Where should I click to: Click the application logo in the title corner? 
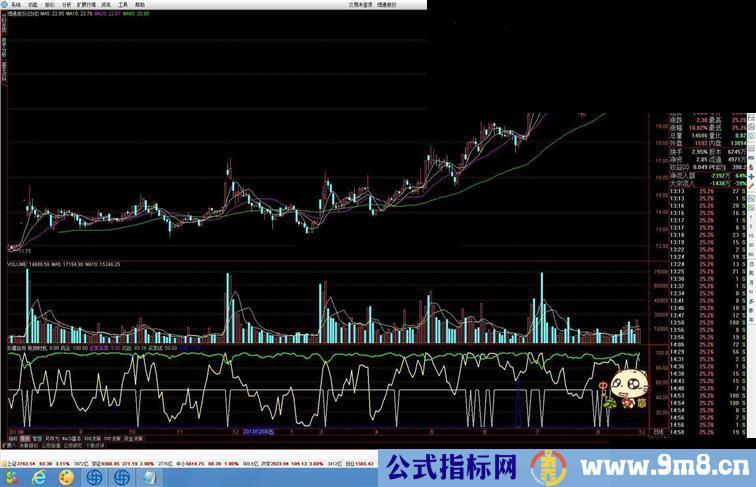4,4
